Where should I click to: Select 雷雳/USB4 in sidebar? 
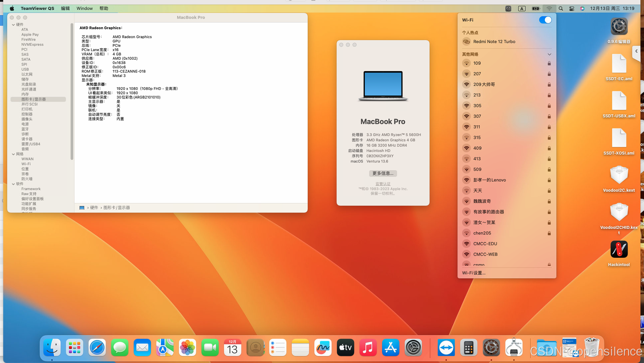(31, 144)
